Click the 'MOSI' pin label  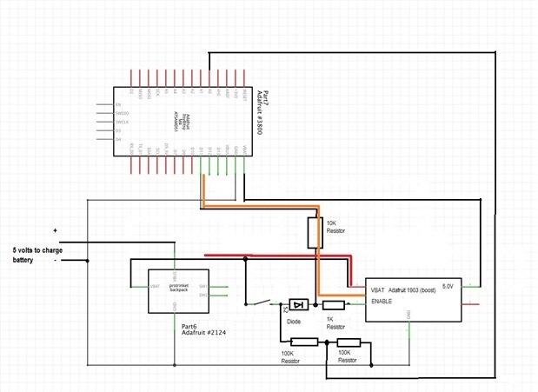[149, 94]
